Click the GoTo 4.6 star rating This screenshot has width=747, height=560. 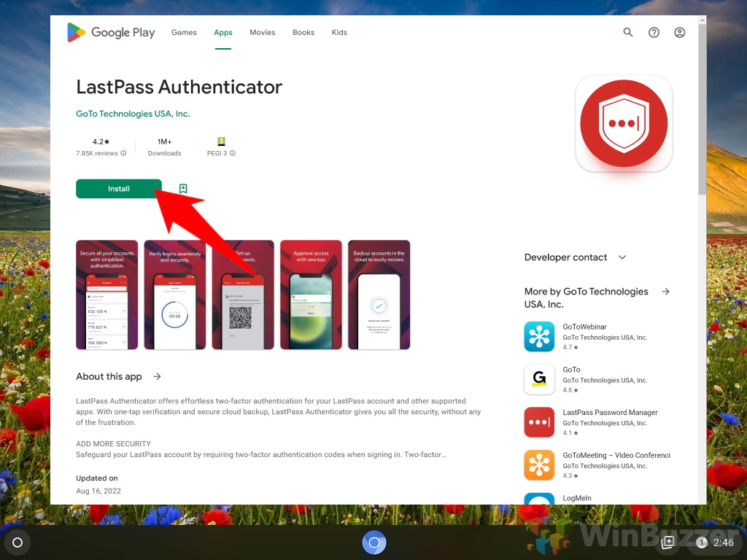pos(570,390)
